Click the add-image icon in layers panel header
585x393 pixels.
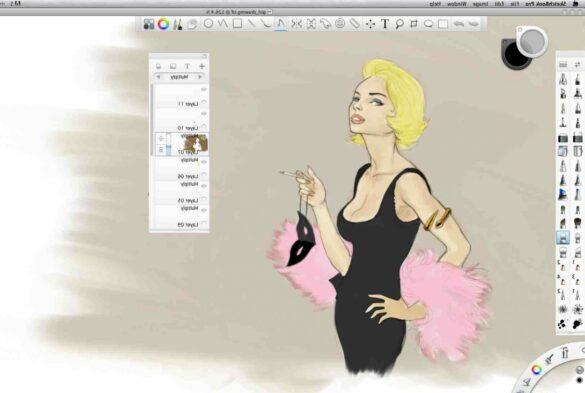[x=173, y=66]
